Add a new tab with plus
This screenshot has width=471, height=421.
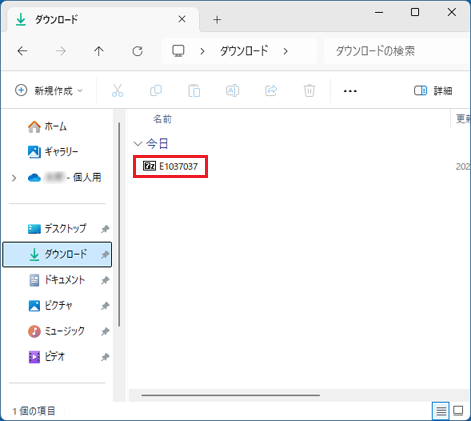click(x=217, y=20)
